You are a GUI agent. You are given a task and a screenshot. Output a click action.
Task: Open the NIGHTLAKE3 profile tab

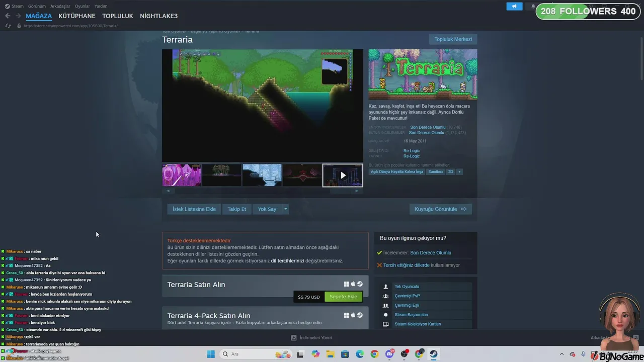159,16
